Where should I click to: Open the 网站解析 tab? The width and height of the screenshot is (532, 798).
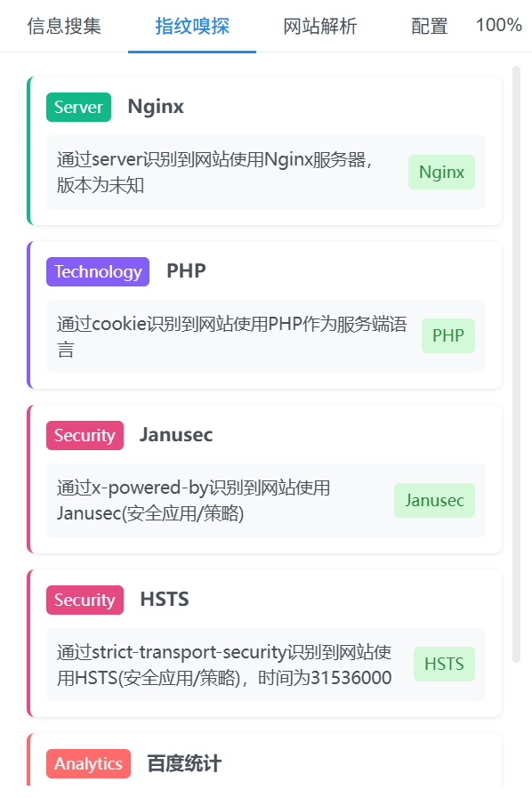point(319,26)
